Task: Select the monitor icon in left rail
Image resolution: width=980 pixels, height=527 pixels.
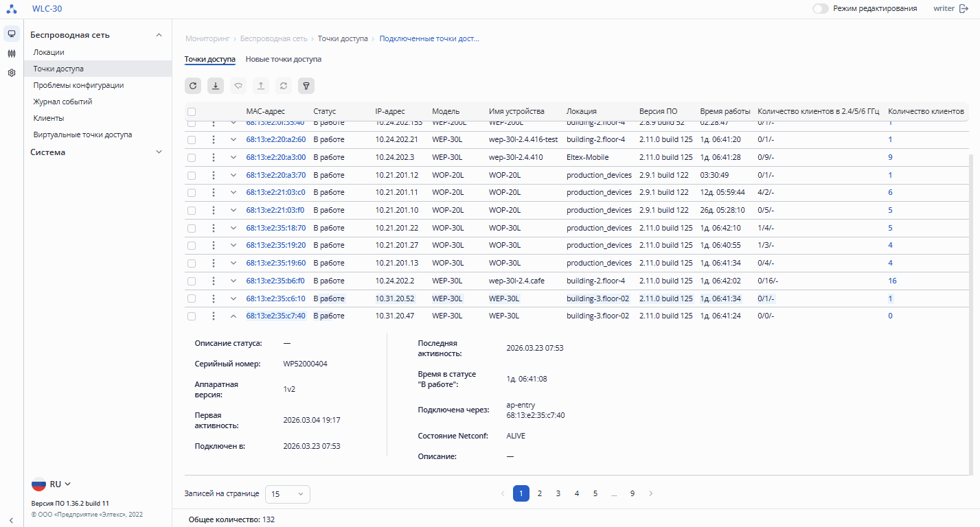Action: tap(12, 34)
